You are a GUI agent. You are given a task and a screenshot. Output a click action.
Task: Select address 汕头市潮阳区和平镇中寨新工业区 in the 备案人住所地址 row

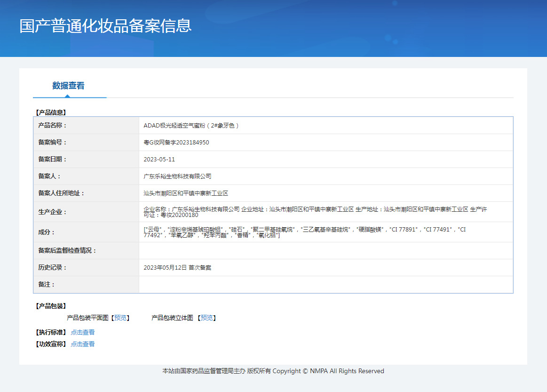186,193
